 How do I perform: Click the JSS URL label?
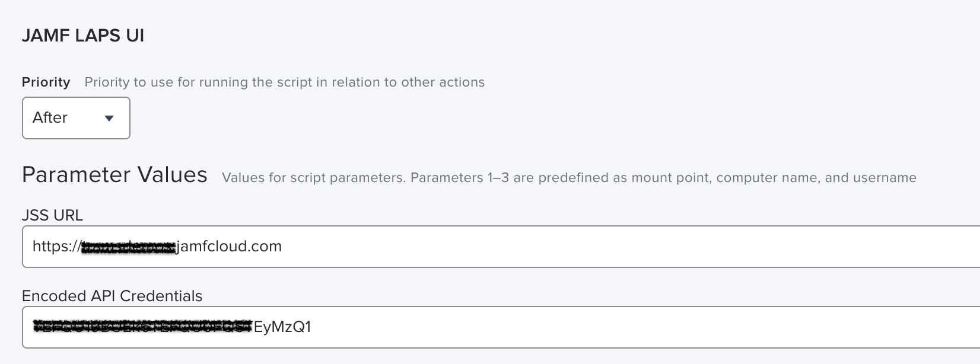click(52, 215)
